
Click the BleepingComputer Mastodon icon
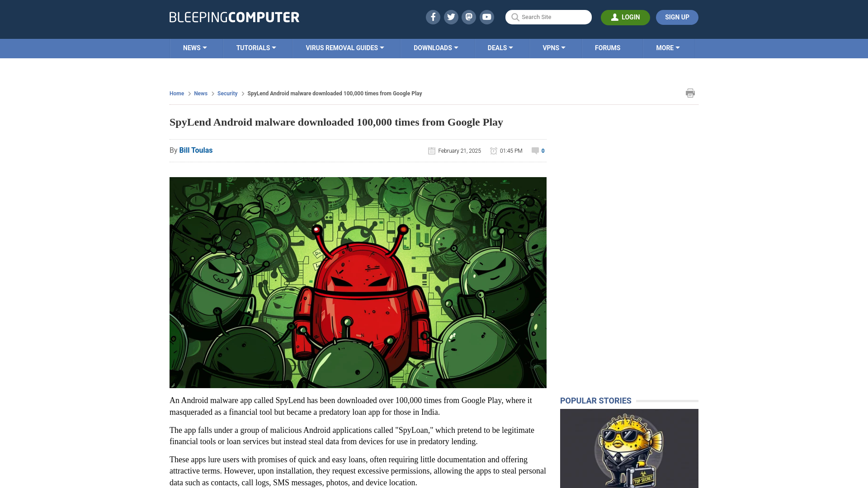(468, 17)
